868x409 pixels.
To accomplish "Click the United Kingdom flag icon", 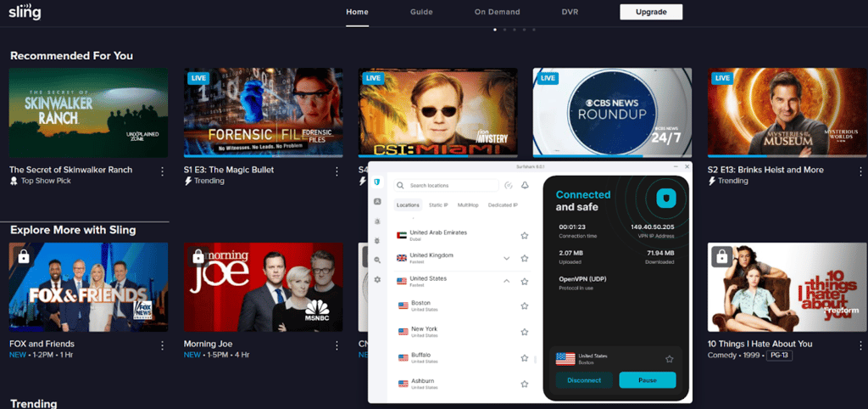I will (x=402, y=258).
